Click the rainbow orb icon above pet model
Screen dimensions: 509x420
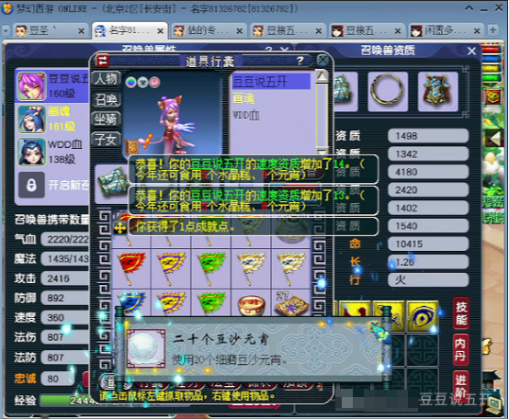coord(131,83)
